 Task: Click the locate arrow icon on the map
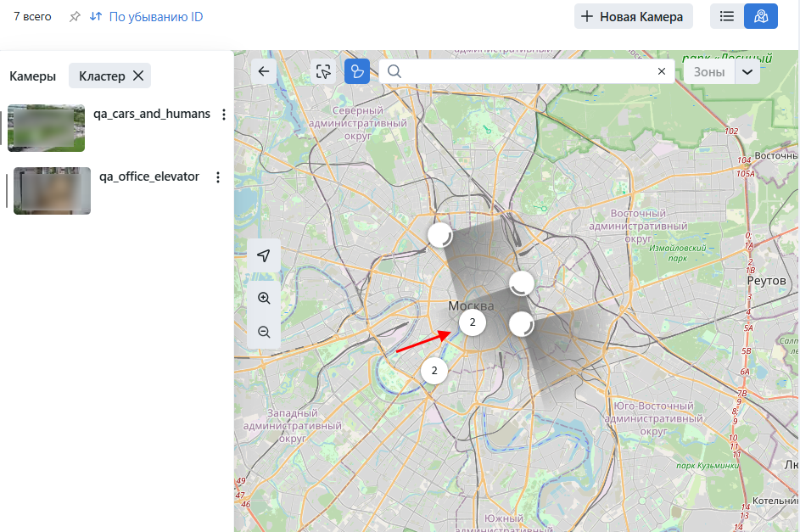point(264,255)
